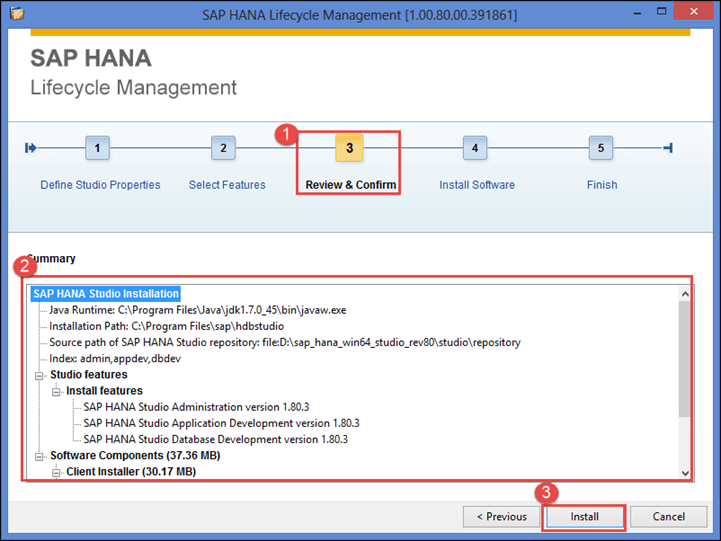Collapse the Install features tree node

[x=57, y=391]
